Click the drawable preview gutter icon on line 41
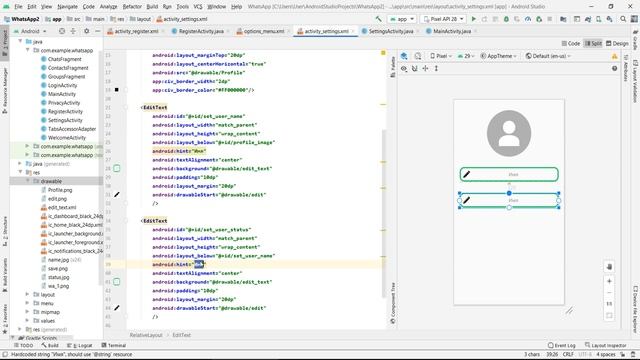The width and height of the screenshot is (640, 360). coord(117,282)
